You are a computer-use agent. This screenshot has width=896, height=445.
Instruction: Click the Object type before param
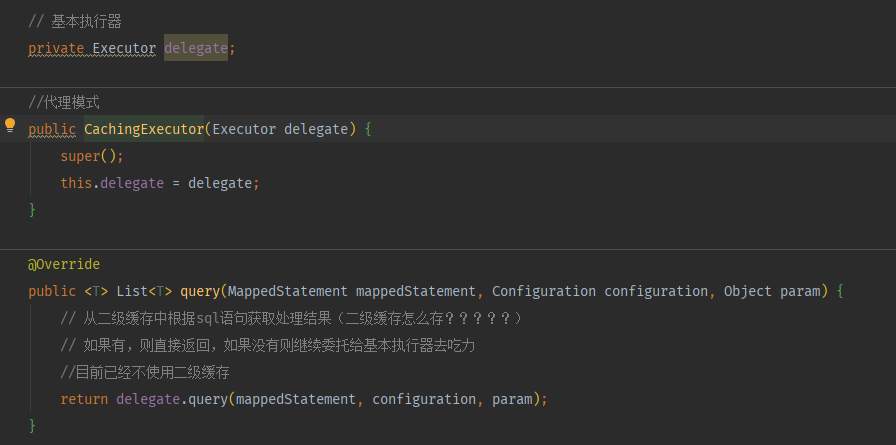(748, 291)
